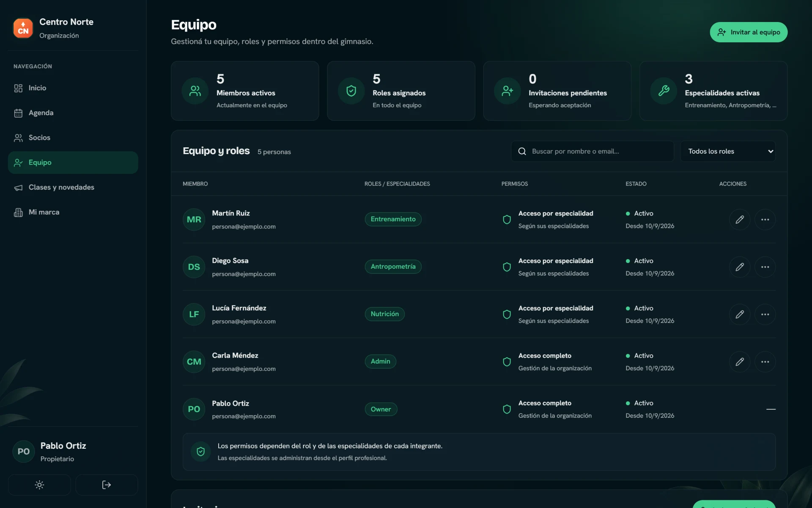Image resolution: width=812 pixels, height=508 pixels.
Task: Click the Pablo Ortiz profile avatar in sidebar
Action: pos(24,451)
